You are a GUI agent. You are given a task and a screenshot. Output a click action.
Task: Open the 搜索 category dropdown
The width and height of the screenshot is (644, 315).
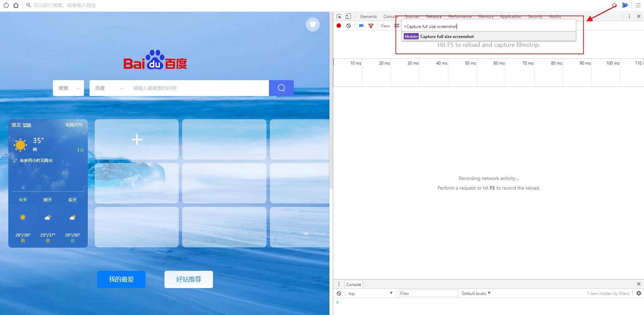pos(68,88)
